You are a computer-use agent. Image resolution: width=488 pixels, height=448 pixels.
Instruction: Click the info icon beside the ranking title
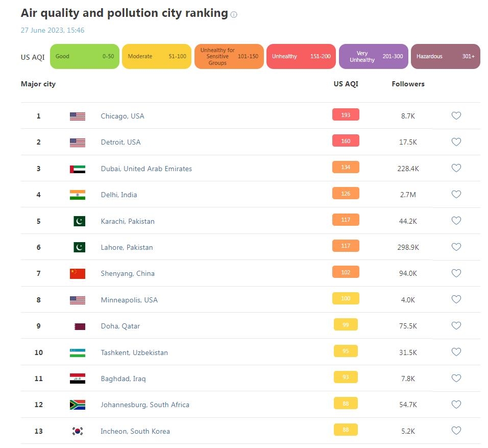coord(234,14)
